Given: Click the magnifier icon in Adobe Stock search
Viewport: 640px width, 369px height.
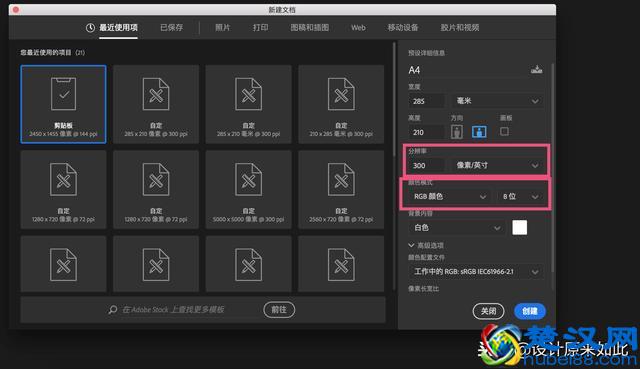Looking at the screenshot, I should point(113,310).
